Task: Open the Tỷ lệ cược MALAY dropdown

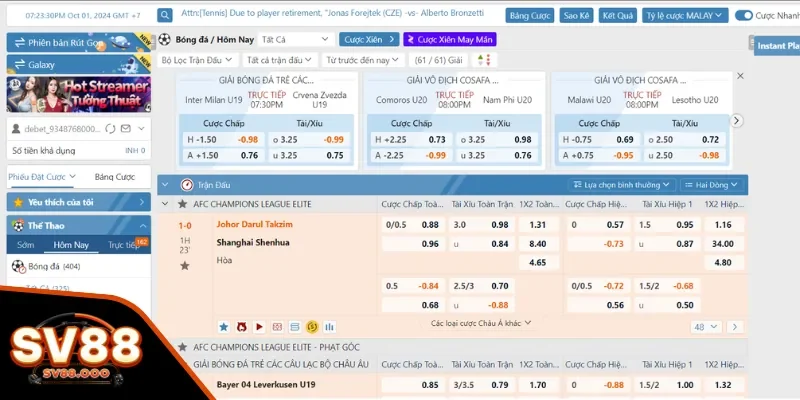Action: coord(685,16)
